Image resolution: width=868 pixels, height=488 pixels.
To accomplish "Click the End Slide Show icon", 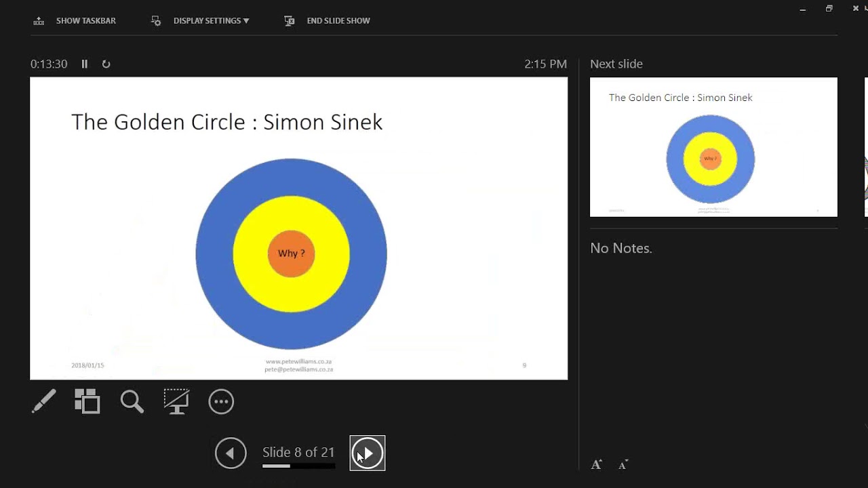I will (x=290, y=21).
